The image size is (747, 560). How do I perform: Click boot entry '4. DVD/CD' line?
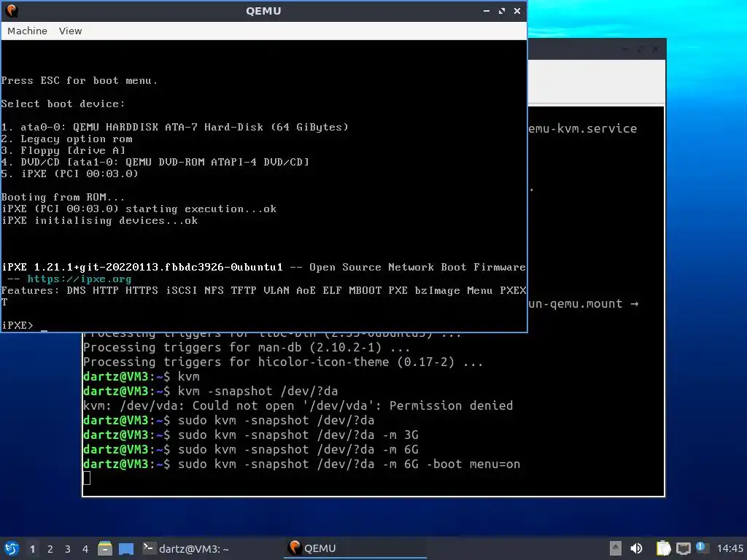click(155, 162)
